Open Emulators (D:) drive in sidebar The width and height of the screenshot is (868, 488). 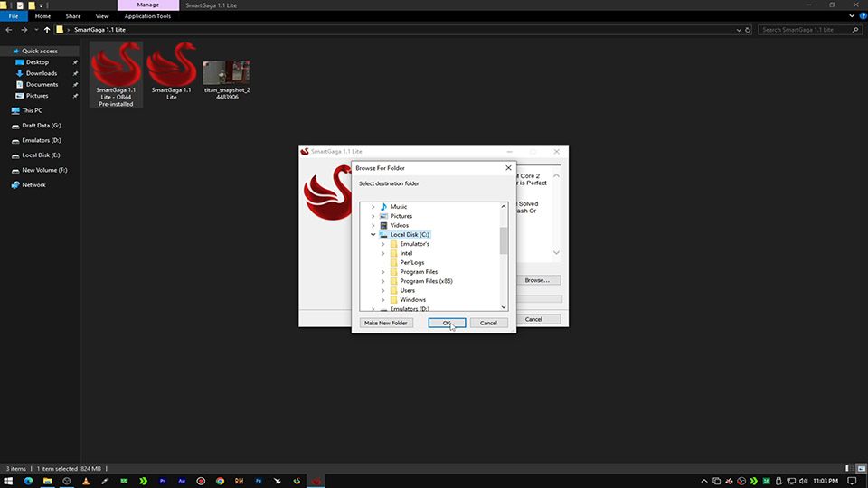41,141
